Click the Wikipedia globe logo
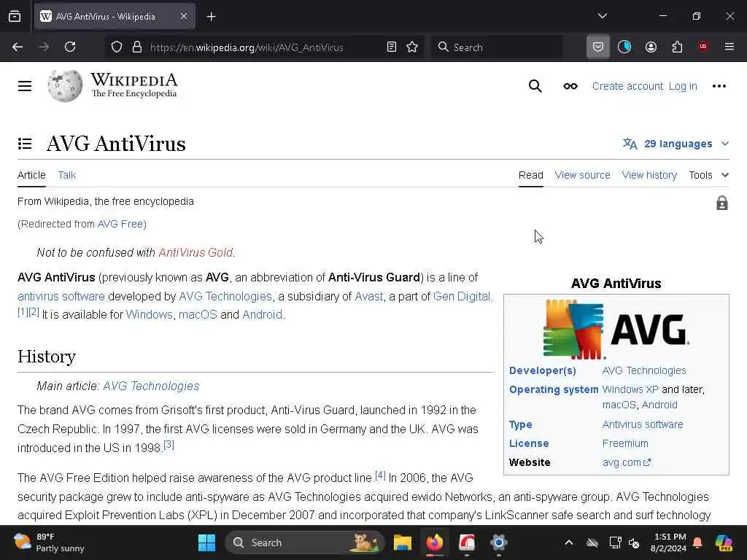 click(x=65, y=86)
